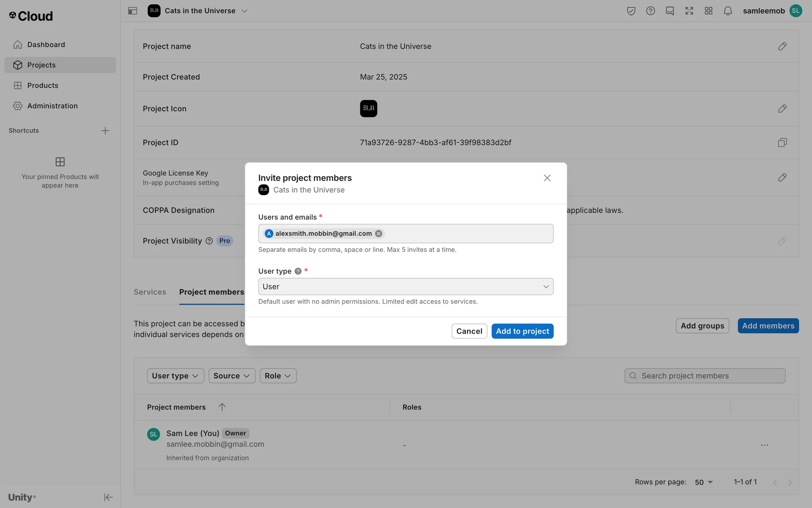This screenshot has height=508, width=812.
Task: Sort by Project members column arrow
Action: click(222, 407)
